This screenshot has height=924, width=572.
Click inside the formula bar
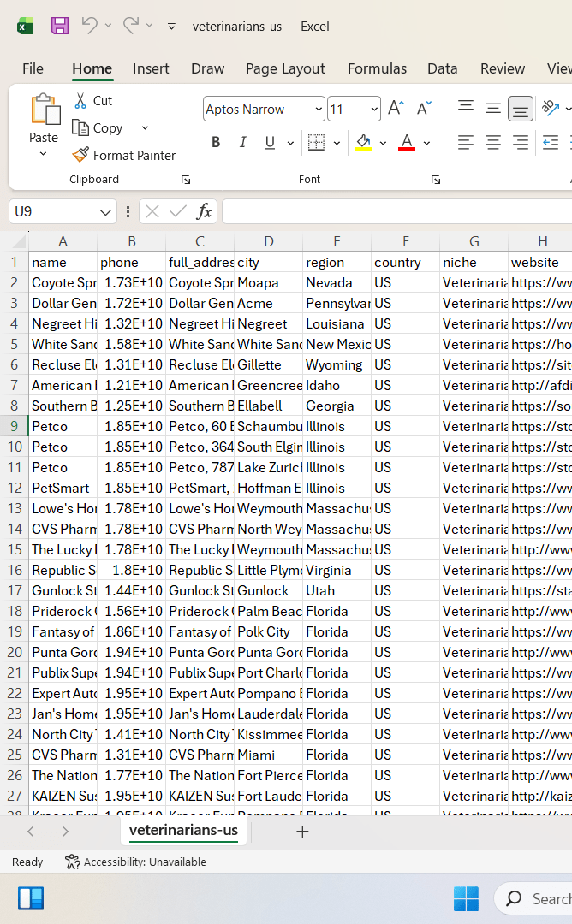[x=396, y=211]
